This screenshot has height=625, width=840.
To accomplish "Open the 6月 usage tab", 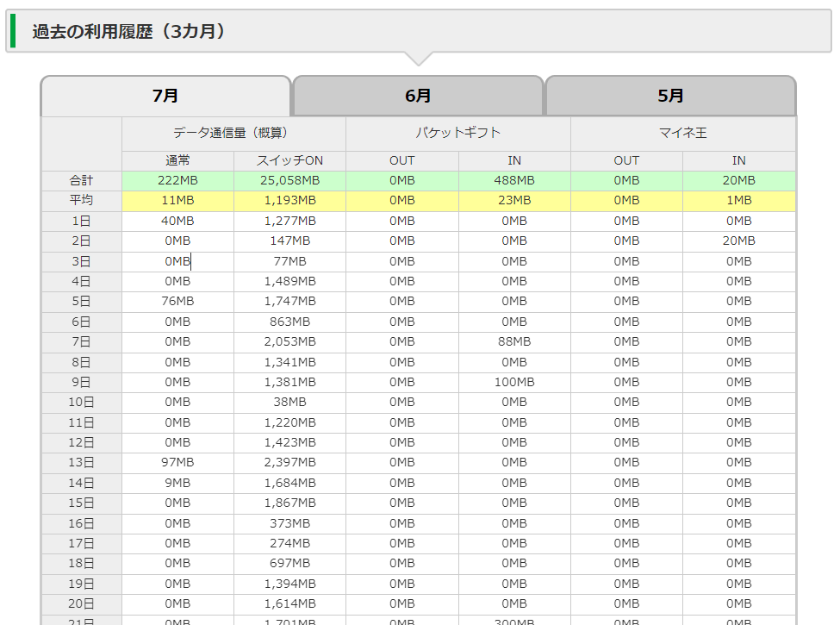I will [x=418, y=96].
